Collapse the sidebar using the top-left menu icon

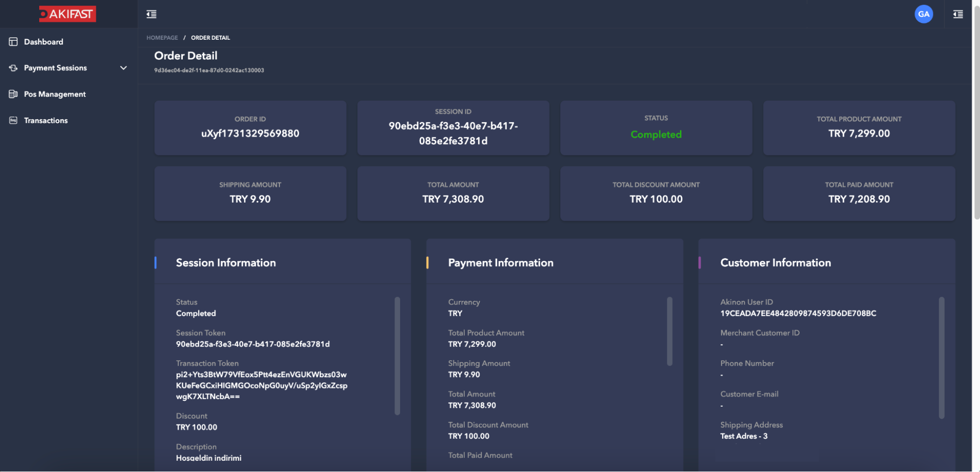click(x=151, y=14)
